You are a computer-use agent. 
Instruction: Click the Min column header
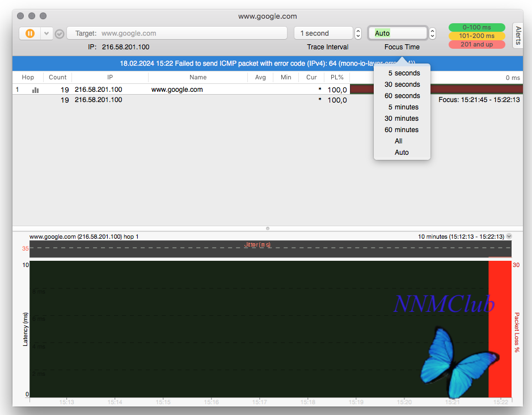tap(286, 77)
